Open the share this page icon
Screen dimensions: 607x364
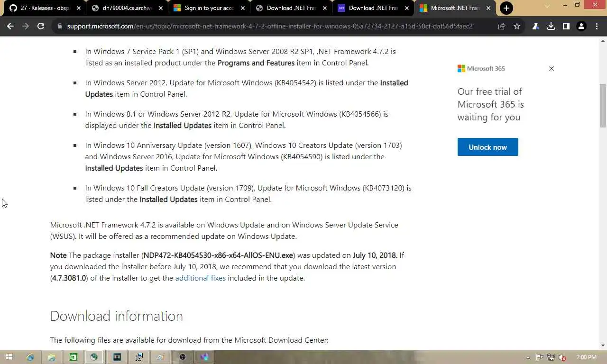coord(502,26)
